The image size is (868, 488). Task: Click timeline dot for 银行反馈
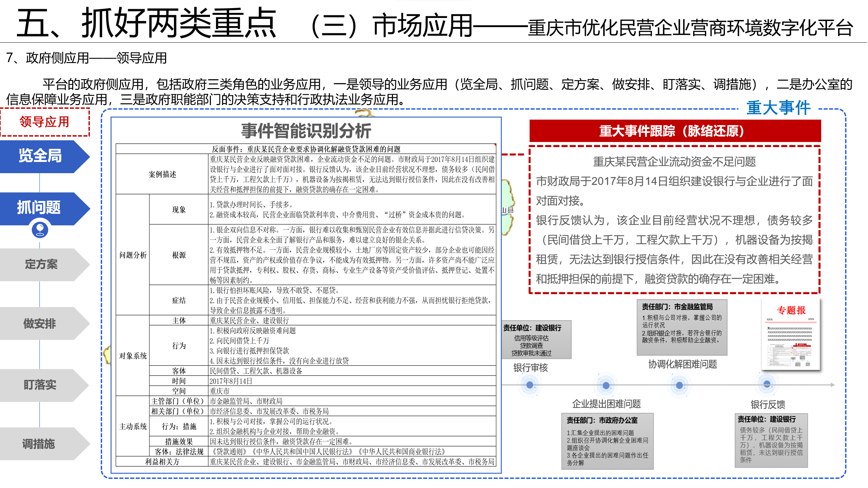[x=767, y=384]
